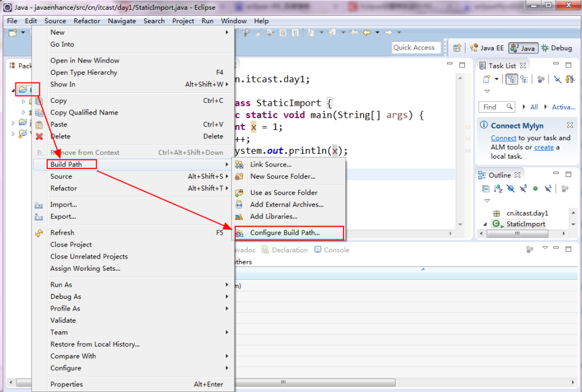Choose Add Libraries… entry

288,216
